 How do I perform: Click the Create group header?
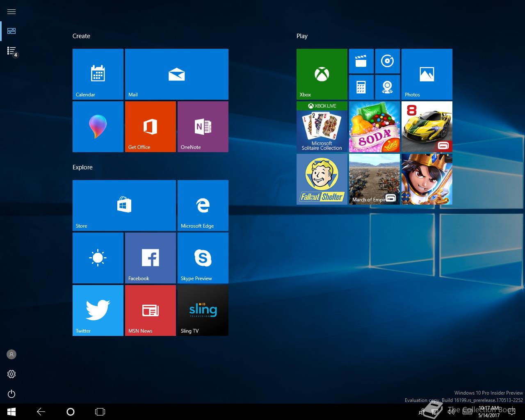tap(81, 36)
